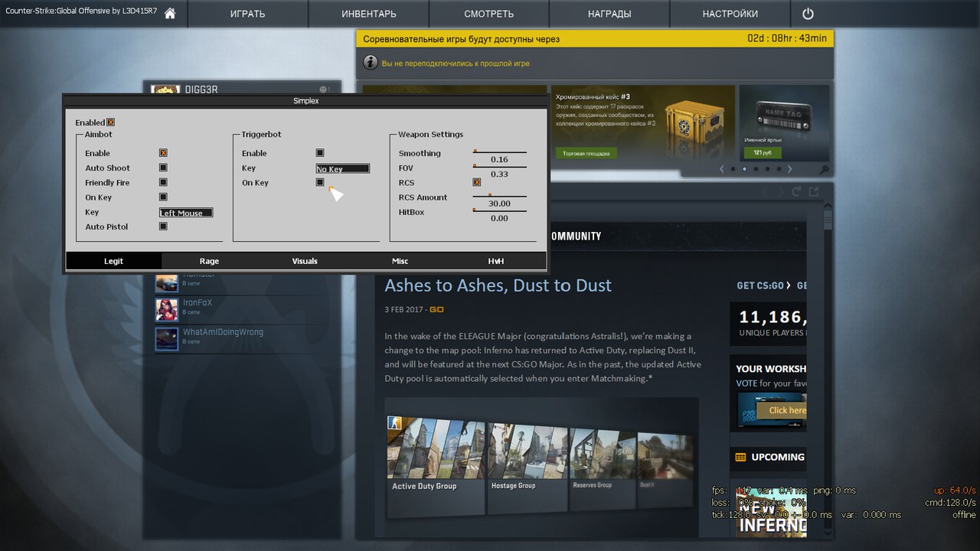Open Triggerbot 'No Key' selector

click(343, 168)
